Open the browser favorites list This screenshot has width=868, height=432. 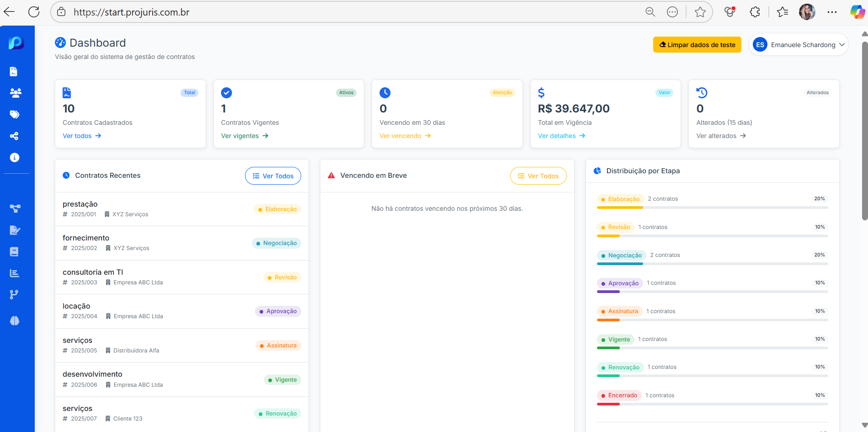point(783,12)
